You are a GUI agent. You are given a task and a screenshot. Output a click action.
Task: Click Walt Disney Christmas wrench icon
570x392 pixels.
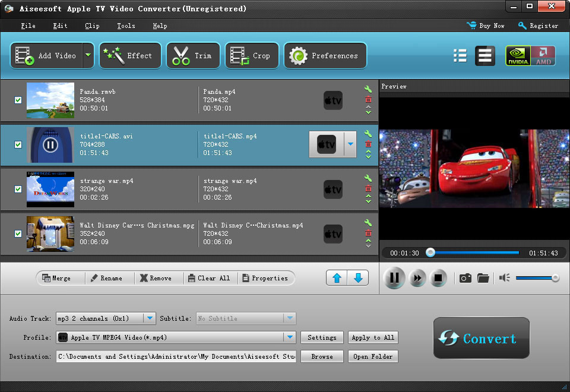click(368, 223)
